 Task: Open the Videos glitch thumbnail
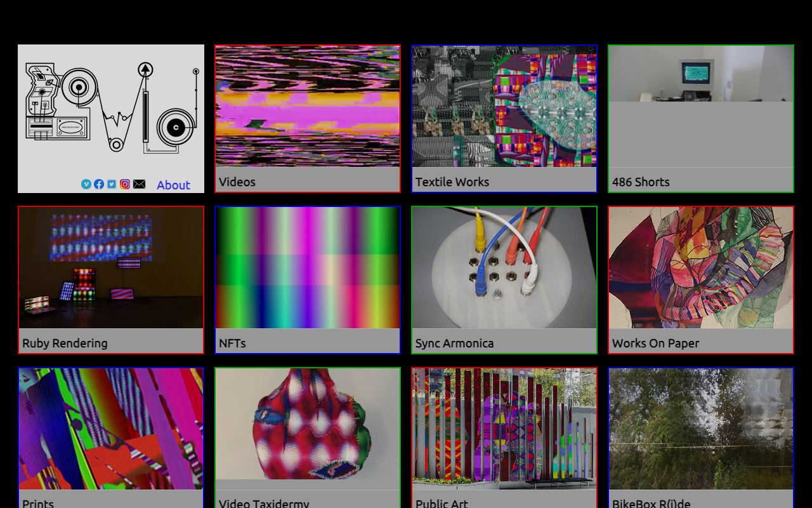tap(308, 106)
